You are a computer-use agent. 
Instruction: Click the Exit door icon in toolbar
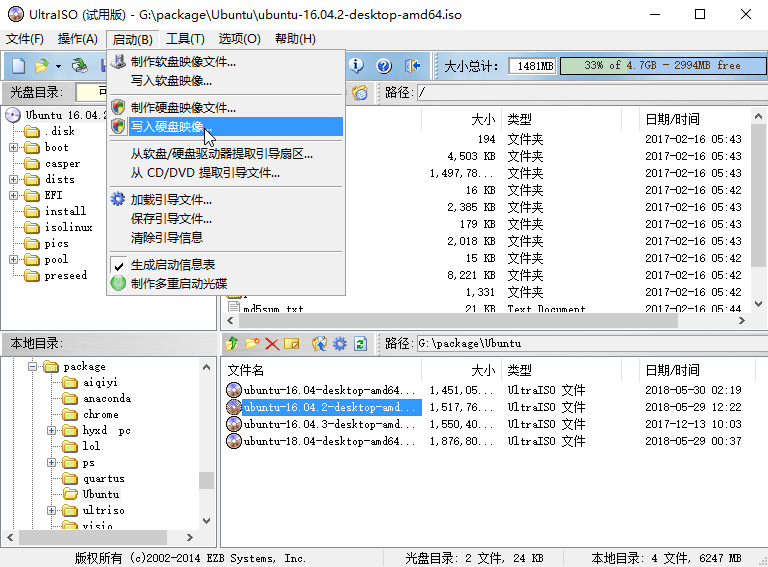pyautogui.click(x=412, y=66)
